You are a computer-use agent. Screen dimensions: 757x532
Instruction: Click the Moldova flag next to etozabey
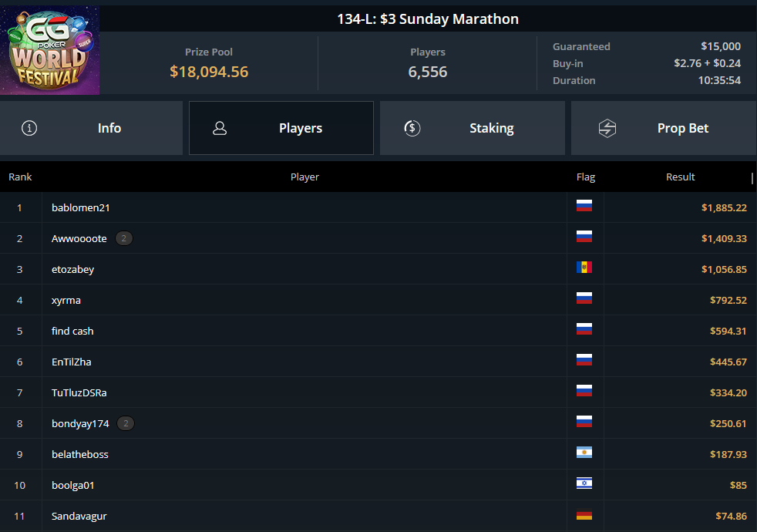[x=584, y=268]
